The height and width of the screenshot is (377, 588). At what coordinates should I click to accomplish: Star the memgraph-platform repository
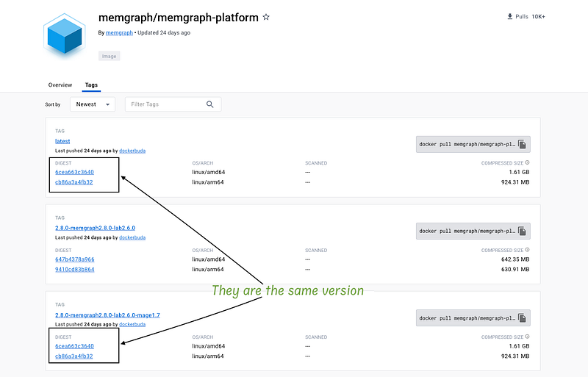[x=266, y=17]
